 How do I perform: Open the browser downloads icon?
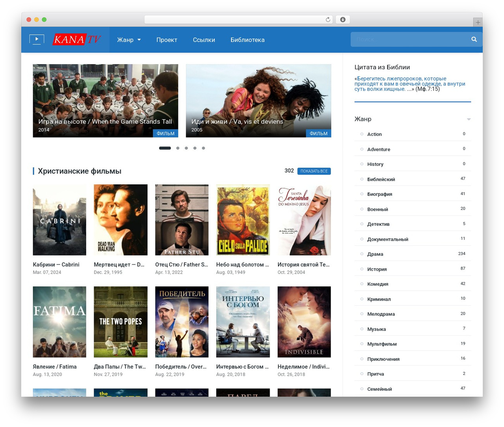pyautogui.click(x=343, y=20)
